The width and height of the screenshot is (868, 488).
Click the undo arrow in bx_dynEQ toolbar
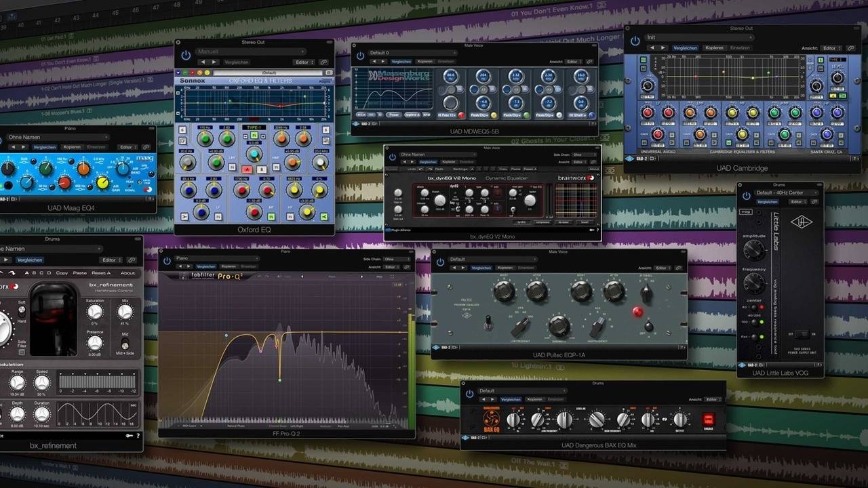(x=421, y=169)
